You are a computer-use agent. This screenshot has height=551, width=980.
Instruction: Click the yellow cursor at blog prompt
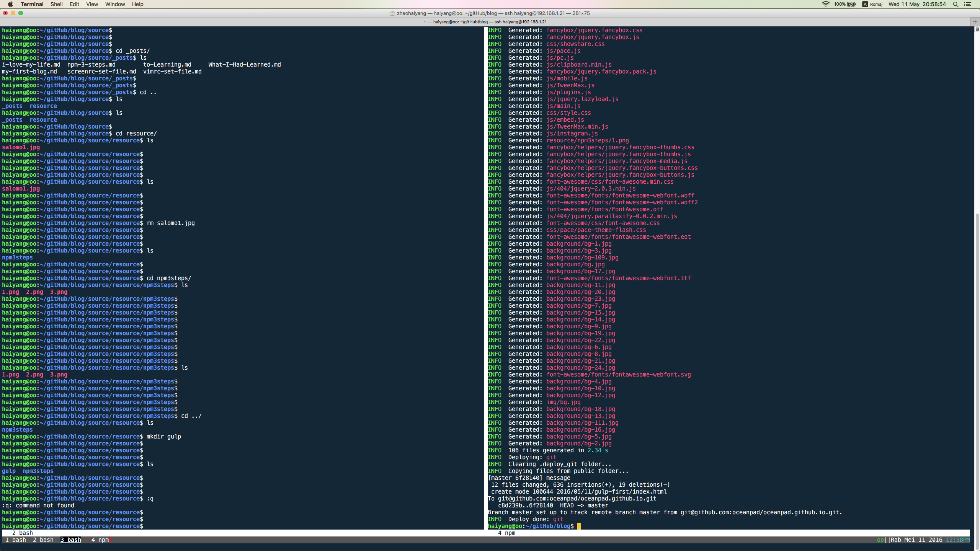pos(579,526)
